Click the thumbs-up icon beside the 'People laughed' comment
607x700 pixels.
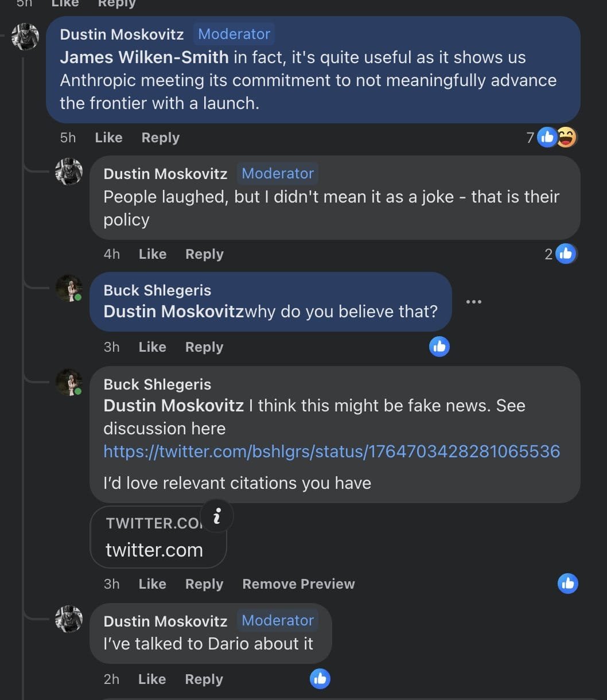(566, 254)
